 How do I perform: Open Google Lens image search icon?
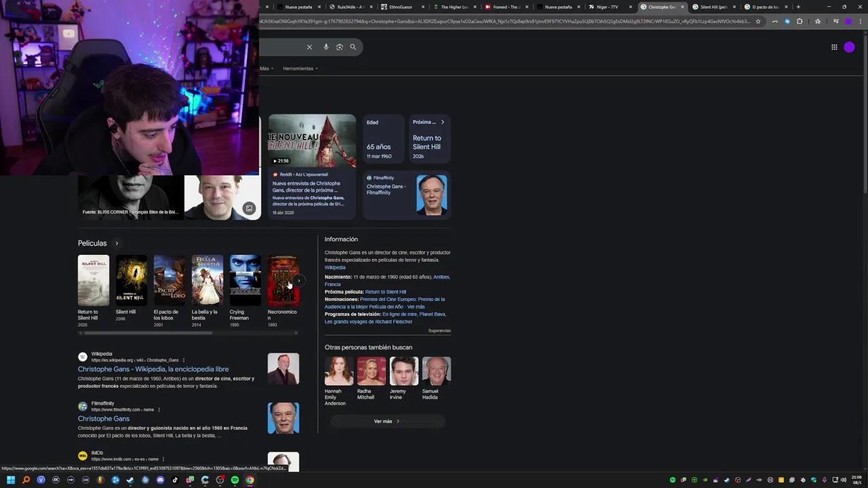coord(340,47)
